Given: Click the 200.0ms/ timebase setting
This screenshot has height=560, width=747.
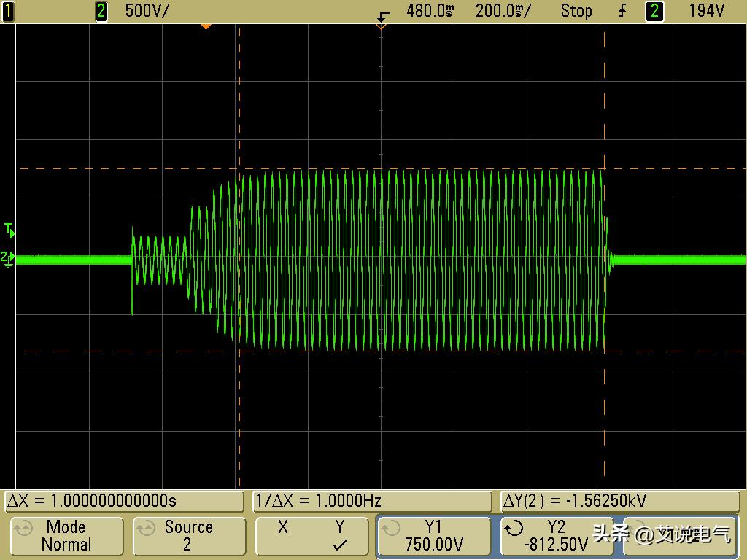Looking at the screenshot, I should (x=503, y=11).
